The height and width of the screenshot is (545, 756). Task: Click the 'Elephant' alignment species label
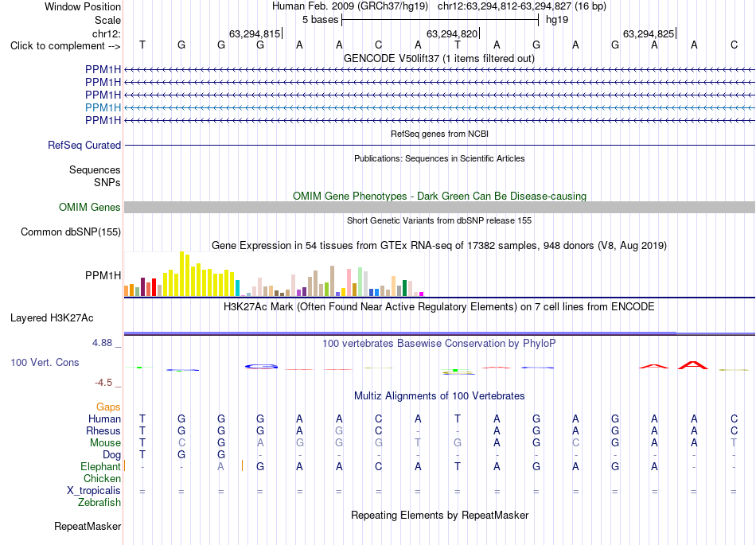tap(100, 467)
